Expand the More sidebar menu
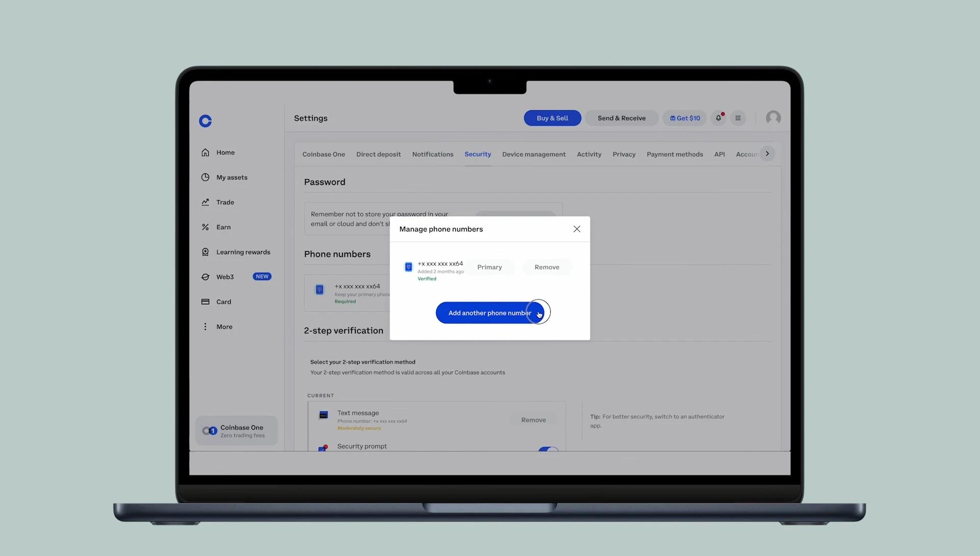Viewport: 980px width, 556px height. pyautogui.click(x=224, y=327)
